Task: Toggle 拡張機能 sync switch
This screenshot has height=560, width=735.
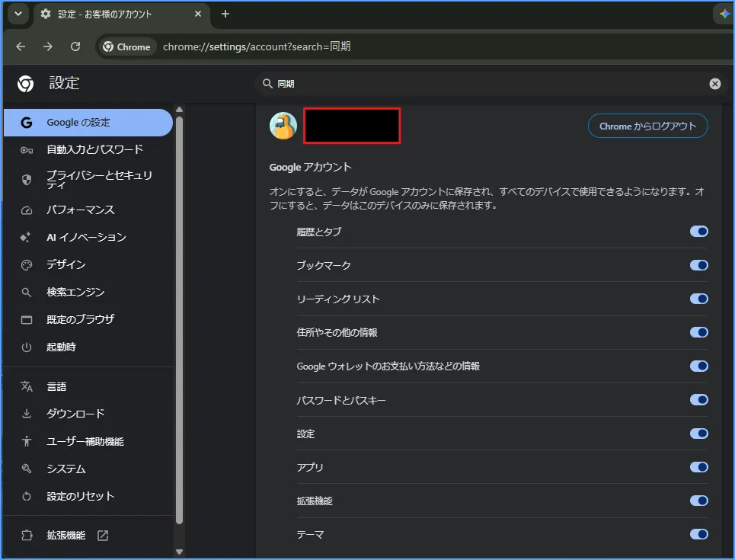Action: click(x=698, y=501)
